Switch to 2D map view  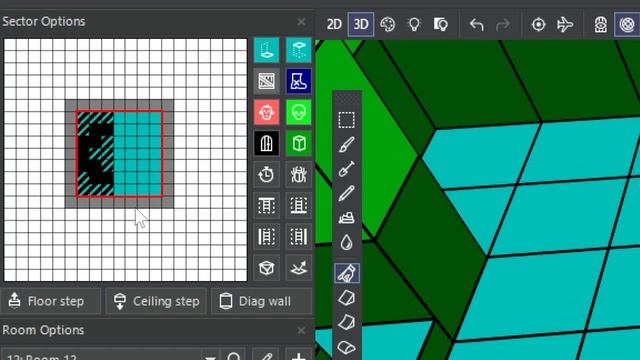tap(334, 24)
